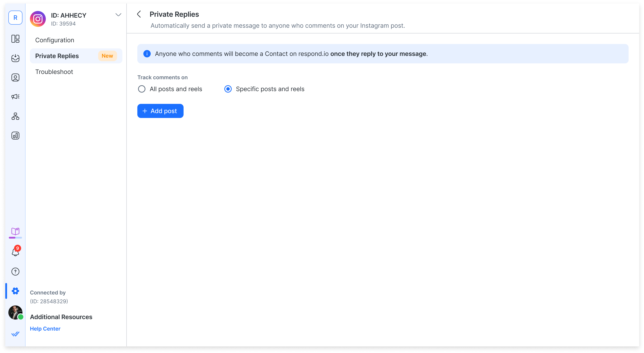The image size is (644, 353).
Task: Open the Configuration menu item
Action: (55, 40)
